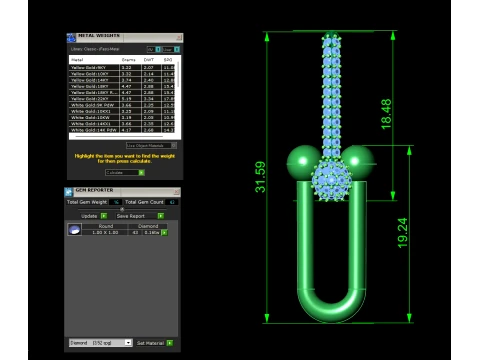
Task: Click green arrow next to Set Material
Action: (x=170, y=343)
